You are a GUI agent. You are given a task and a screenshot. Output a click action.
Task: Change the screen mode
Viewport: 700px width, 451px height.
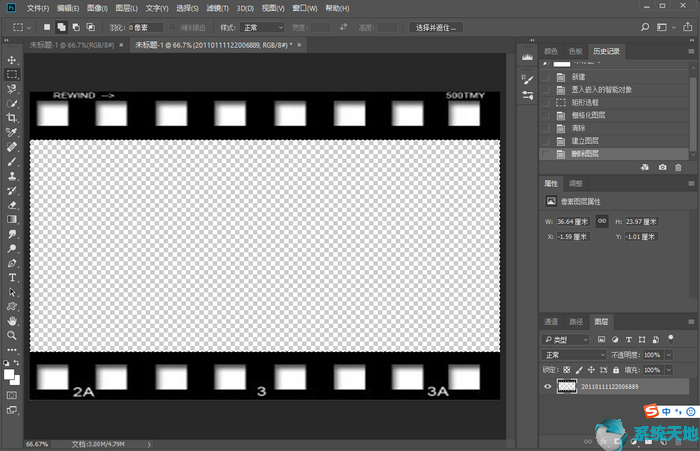point(12,410)
